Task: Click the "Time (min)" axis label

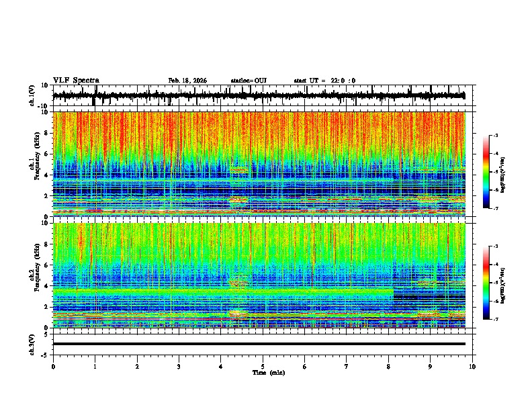Action: pos(269,373)
